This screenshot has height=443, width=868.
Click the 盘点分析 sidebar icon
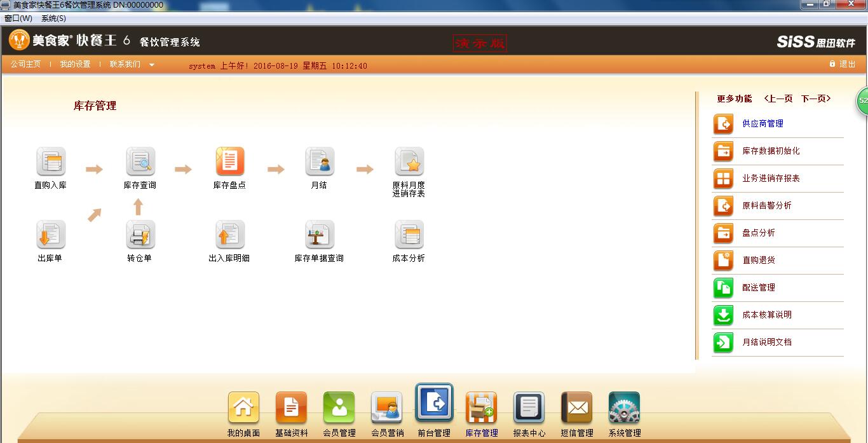[x=723, y=233]
